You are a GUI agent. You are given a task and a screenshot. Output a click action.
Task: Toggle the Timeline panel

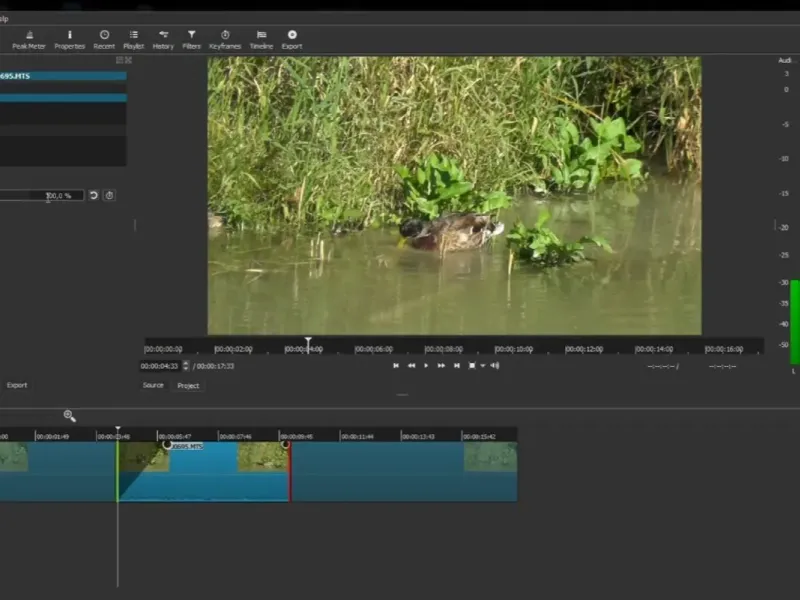pyautogui.click(x=261, y=39)
